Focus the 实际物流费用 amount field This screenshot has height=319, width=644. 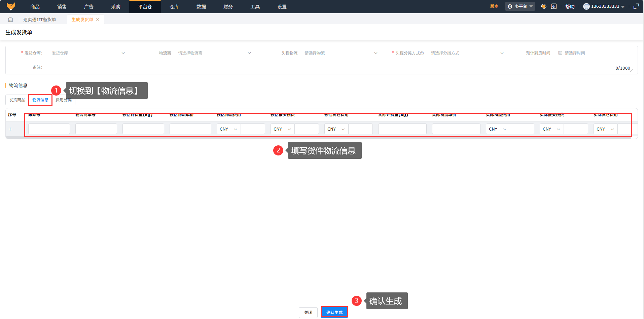pos(522,129)
